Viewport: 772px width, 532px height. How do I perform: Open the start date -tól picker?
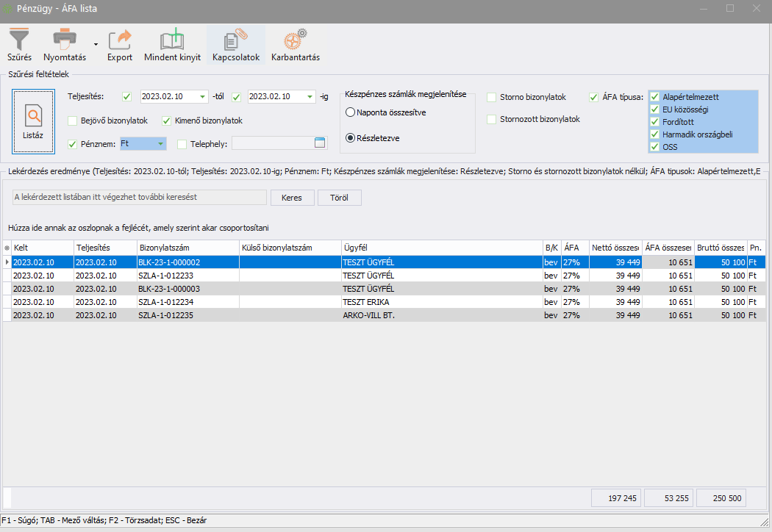202,97
